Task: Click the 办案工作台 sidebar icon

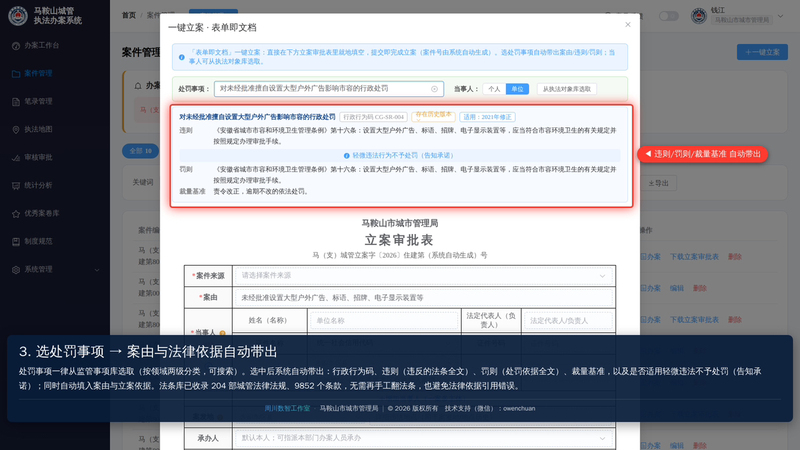Action: 16,46
